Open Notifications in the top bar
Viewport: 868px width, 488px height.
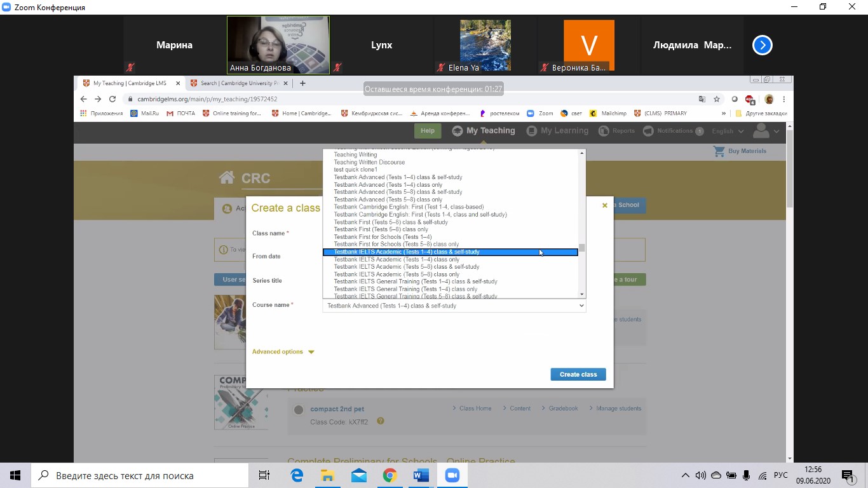point(673,131)
